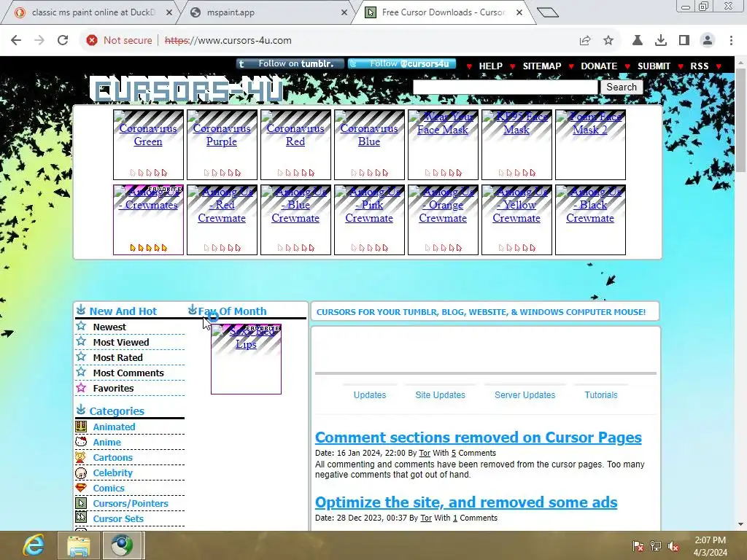The width and height of the screenshot is (747, 560).
Task: Open the Coronavirus Purple cursor link
Action: click(222, 135)
